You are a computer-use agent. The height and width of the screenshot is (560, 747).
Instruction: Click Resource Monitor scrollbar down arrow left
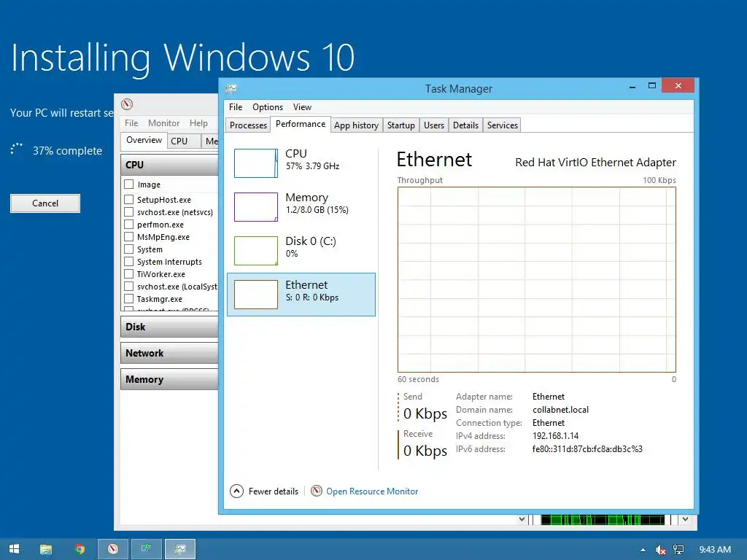point(522,519)
